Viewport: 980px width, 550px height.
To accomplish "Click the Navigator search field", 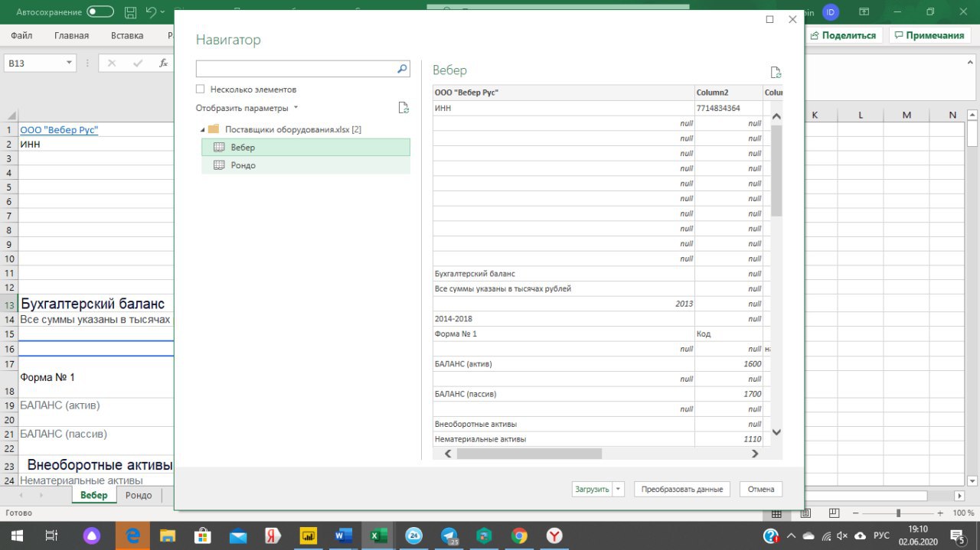I will tap(296, 69).
